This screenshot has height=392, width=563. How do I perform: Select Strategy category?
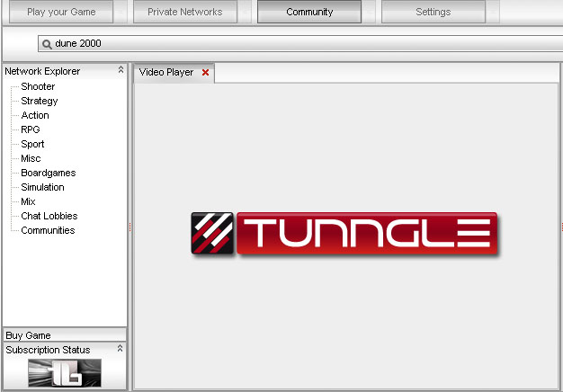40,101
